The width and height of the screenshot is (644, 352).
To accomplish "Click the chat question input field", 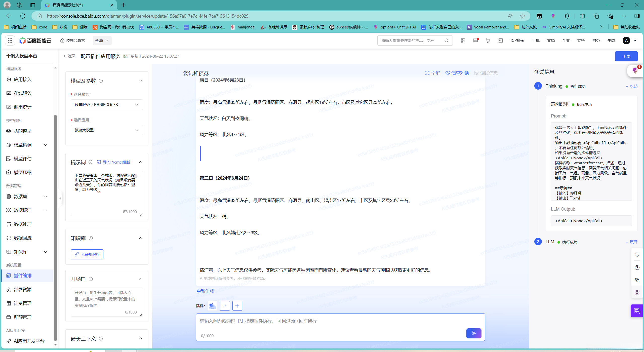I will tap(327, 322).
